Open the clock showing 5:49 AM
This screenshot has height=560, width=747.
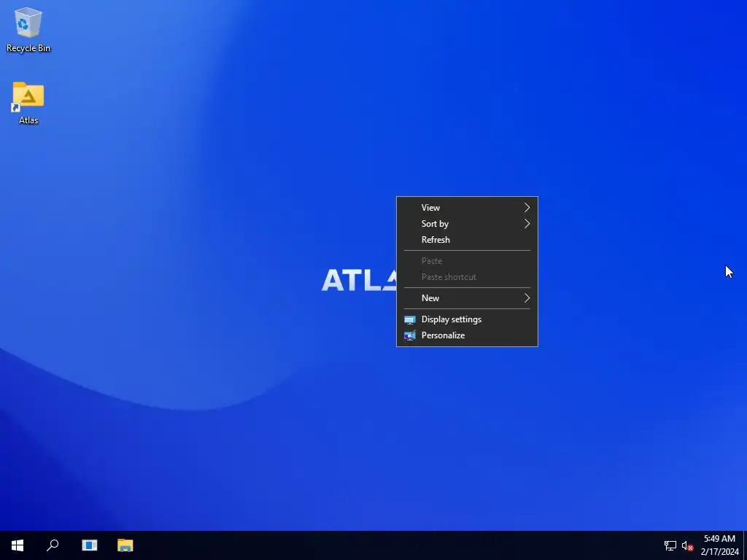[x=719, y=545]
